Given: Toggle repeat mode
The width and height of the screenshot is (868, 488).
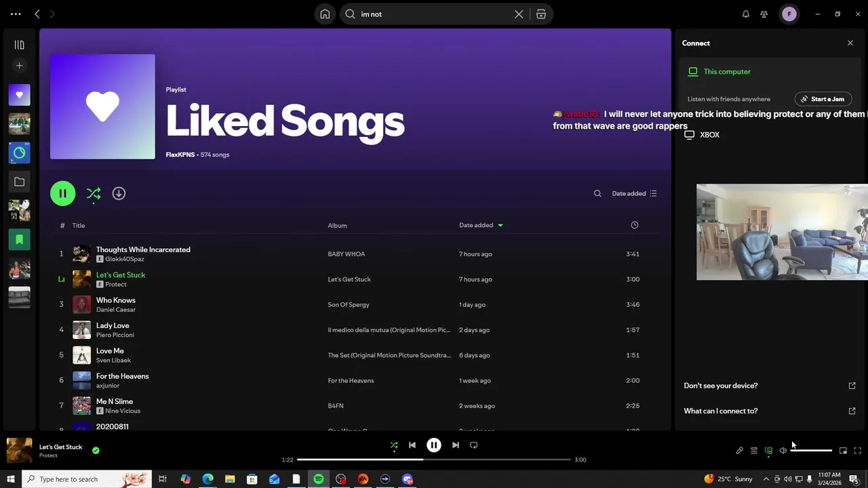Looking at the screenshot, I should pyautogui.click(x=474, y=445).
